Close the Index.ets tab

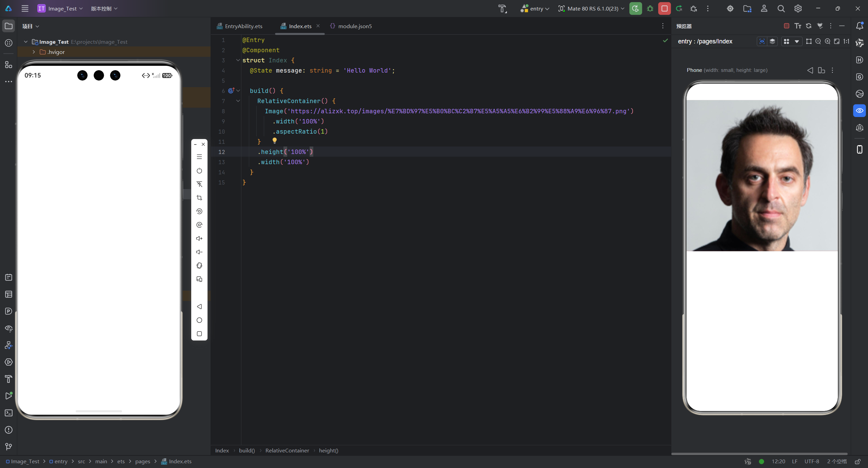(318, 26)
